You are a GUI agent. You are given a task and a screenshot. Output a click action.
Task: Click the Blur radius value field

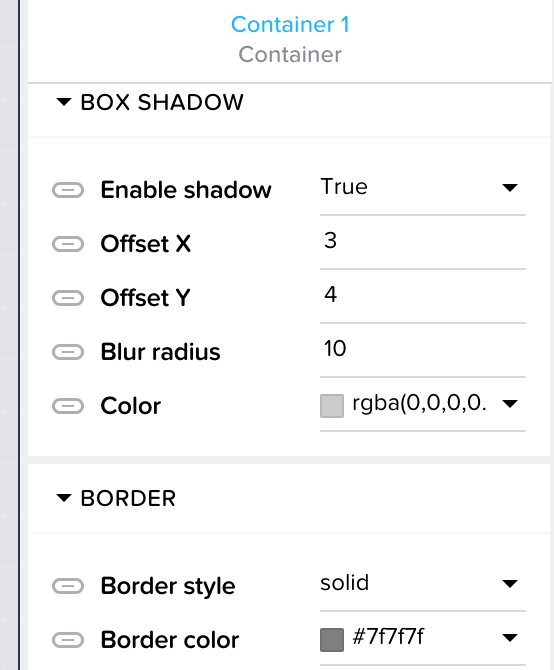[x=422, y=349]
